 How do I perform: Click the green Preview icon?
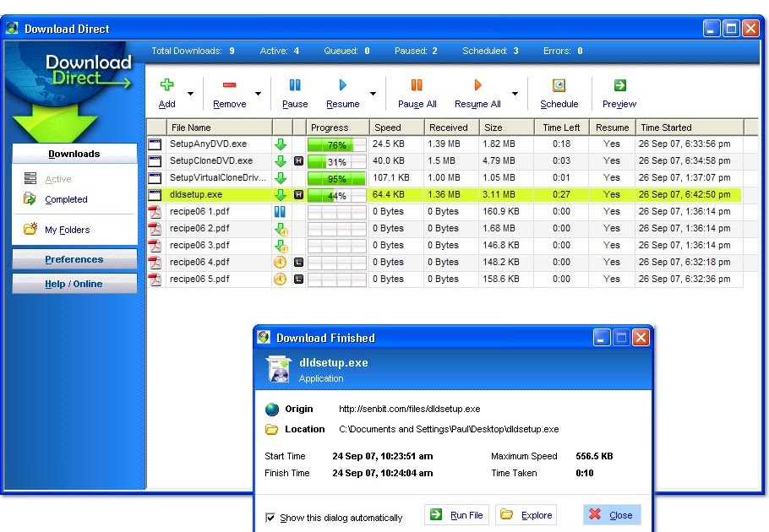click(620, 85)
